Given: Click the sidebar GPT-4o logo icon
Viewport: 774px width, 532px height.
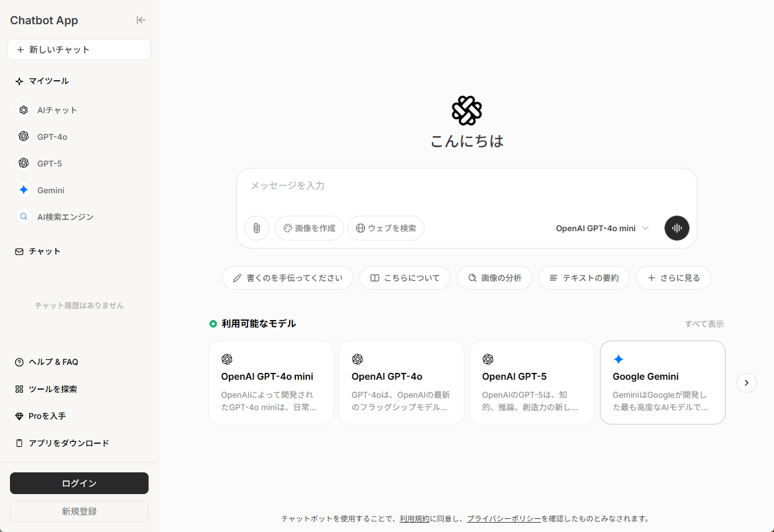Looking at the screenshot, I should (24, 136).
